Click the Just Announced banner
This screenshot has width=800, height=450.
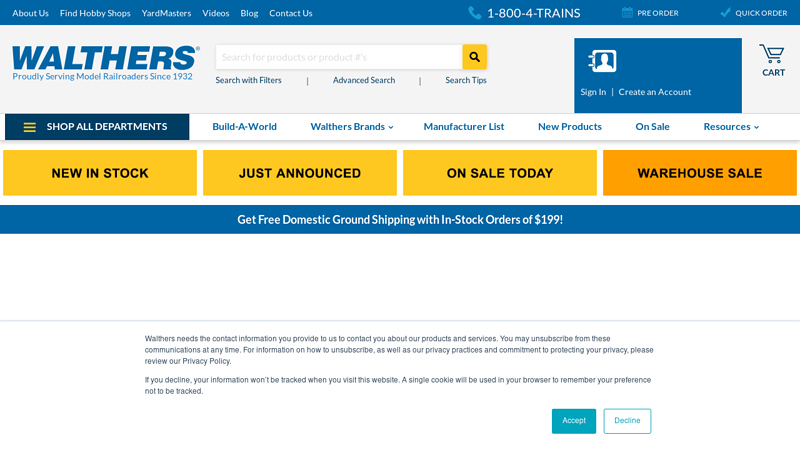tap(300, 173)
